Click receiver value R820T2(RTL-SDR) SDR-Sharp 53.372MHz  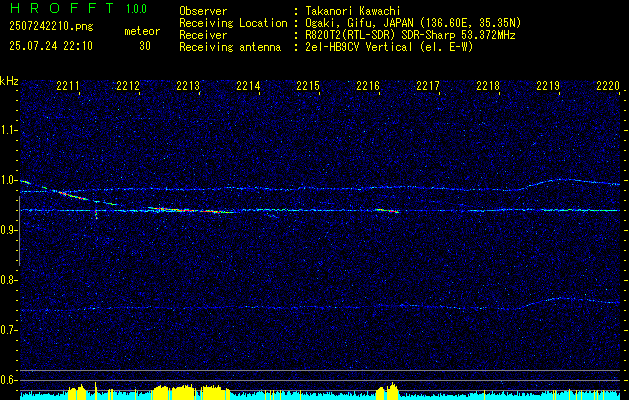pos(410,35)
